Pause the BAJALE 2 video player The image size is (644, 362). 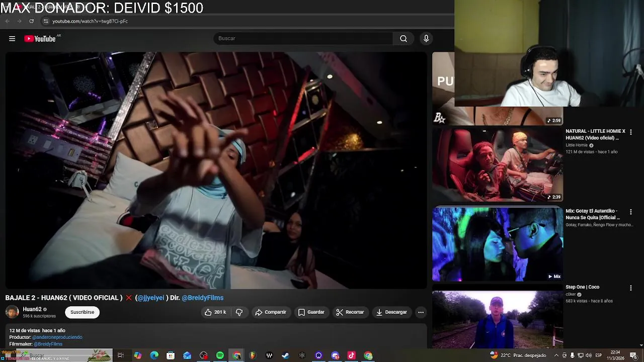pos(216,170)
